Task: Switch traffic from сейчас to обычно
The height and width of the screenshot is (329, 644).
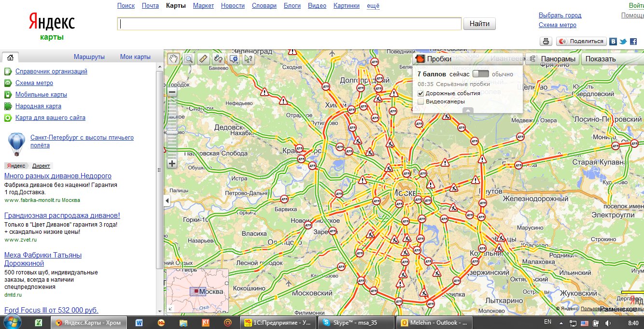Action: pyautogui.click(x=480, y=74)
